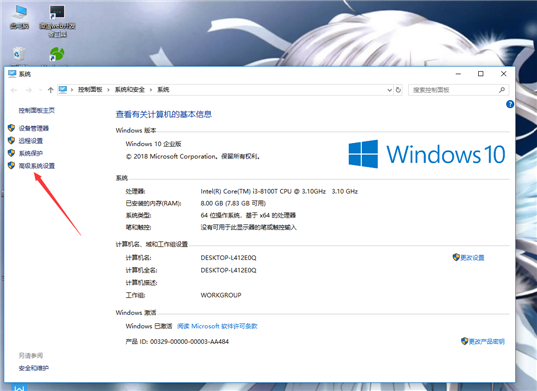The width and height of the screenshot is (537, 391).
Task: Click the System breadcrumb segment
Action: (x=163, y=90)
